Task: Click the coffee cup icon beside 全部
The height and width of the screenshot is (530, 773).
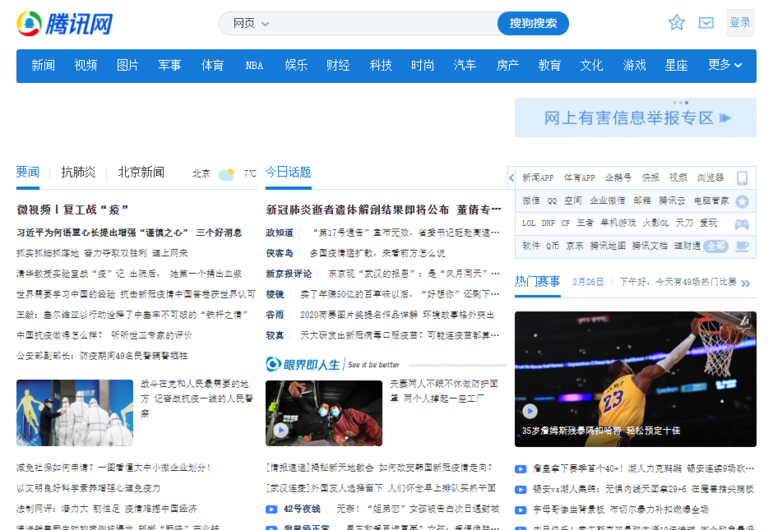Action: 742,246
